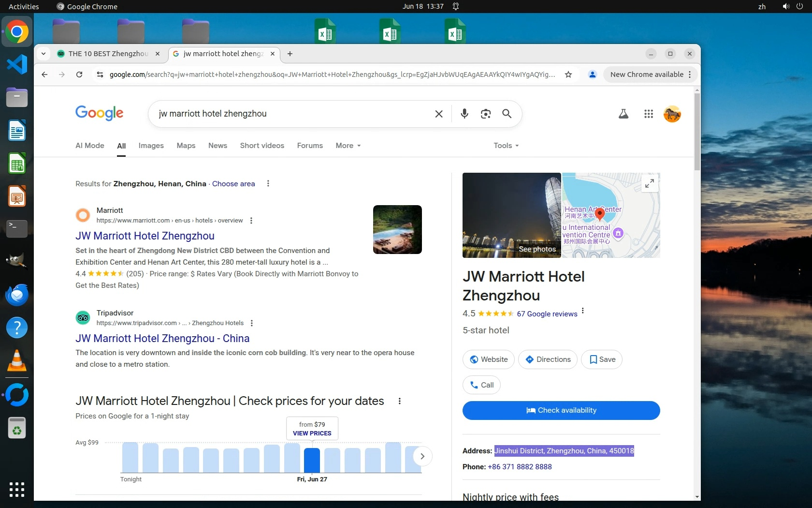Open the Chrome tab search dropdown

(x=43, y=54)
